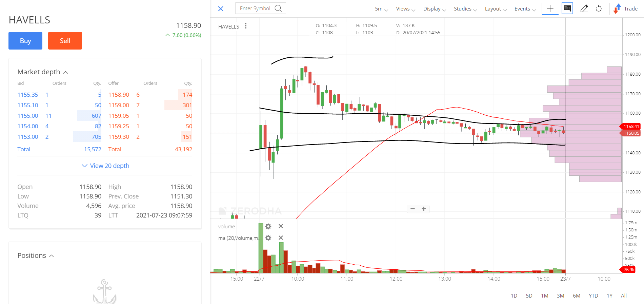Viewport: 644px width, 304px height.
Task: Open the Events menu
Action: click(525, 9)
